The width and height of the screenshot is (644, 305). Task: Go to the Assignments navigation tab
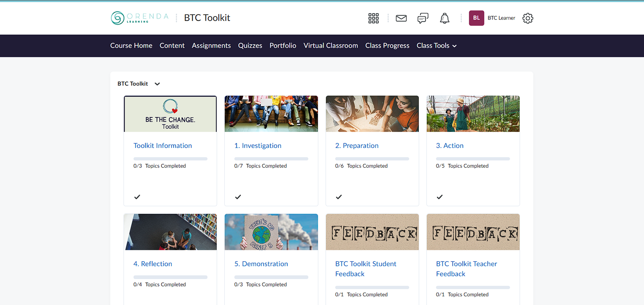point(211,46)
